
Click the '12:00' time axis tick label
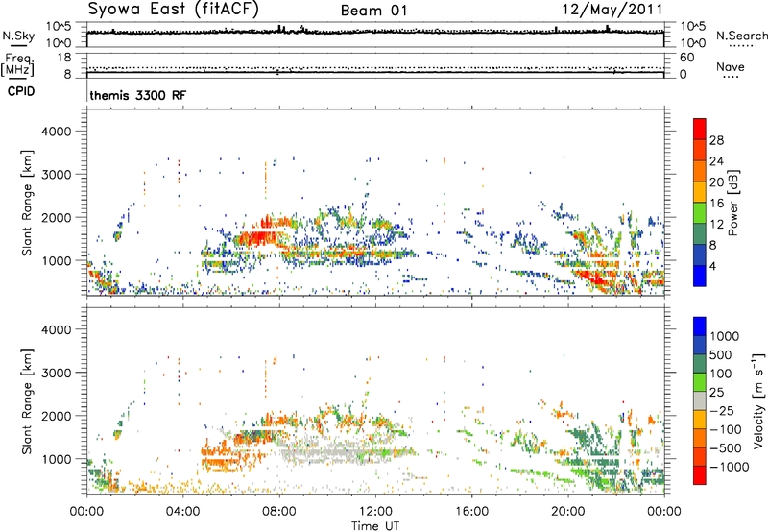tap(375, 512)
